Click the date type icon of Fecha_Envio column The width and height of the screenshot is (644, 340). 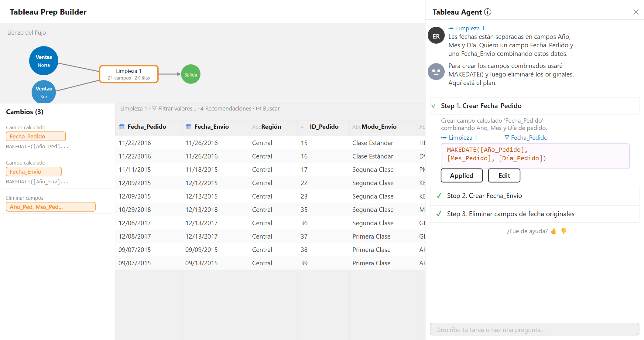pyautogui.click(x=189, y=127)
